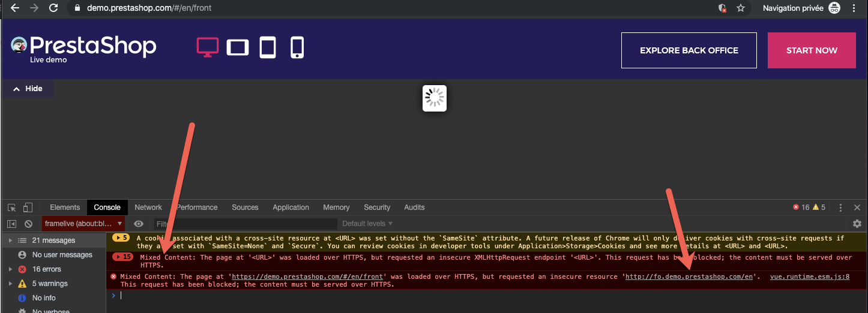The width and height of the screenshot is (868, 313).
Task: Click the blocked cookies shield icon
Action: 723,8
